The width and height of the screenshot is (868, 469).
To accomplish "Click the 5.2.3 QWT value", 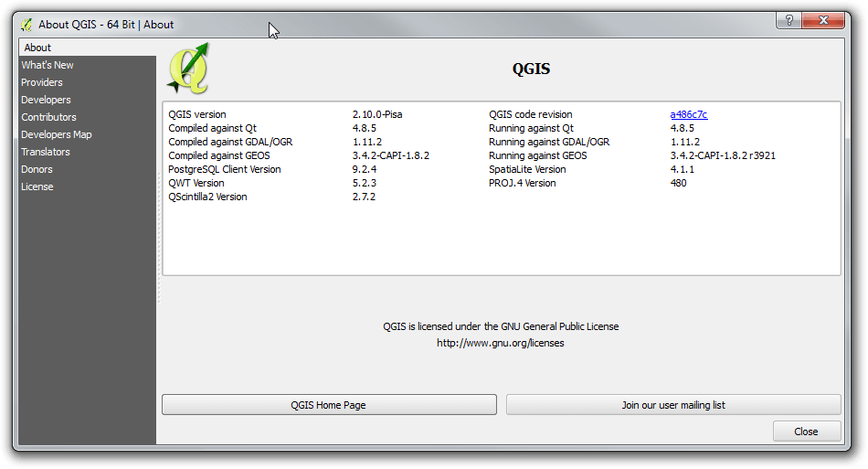I will point(365,183).
